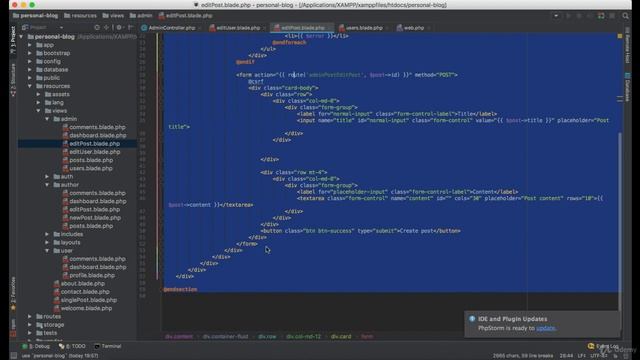Expand the routes folder
This screenshot has height=360, width=640.
click(30, 316)
